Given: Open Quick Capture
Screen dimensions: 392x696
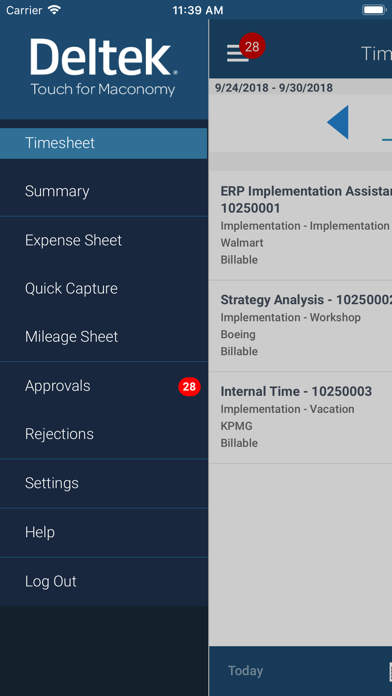Looking at the screenshot, I should click(103, 289).
